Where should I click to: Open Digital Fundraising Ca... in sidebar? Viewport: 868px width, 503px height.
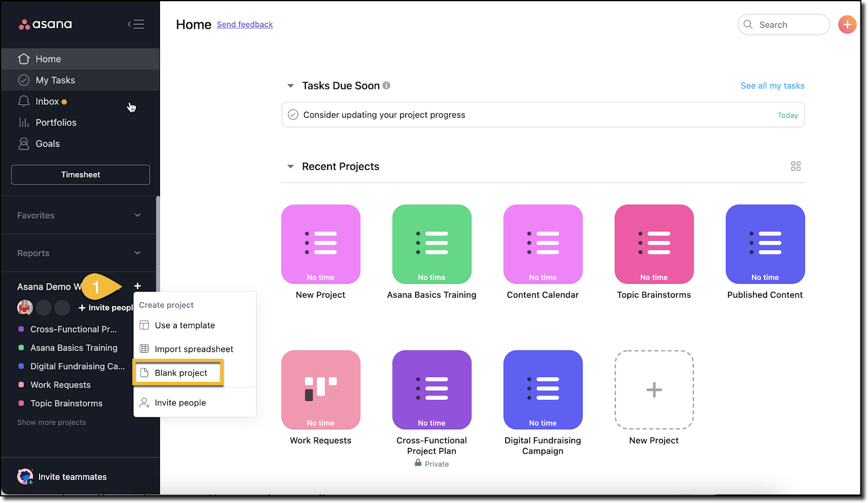(x=78, y=366)
